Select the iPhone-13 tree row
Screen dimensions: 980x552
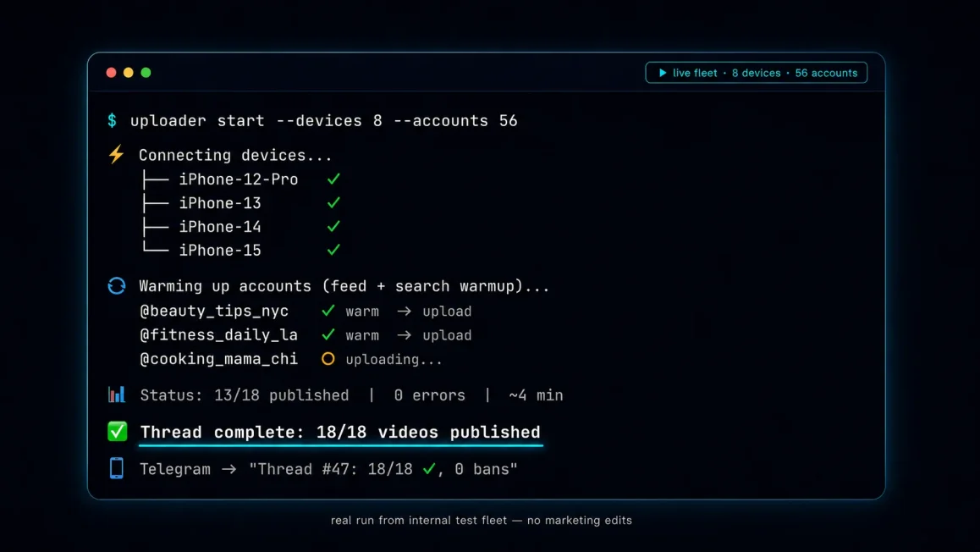[x=241, y=203]
